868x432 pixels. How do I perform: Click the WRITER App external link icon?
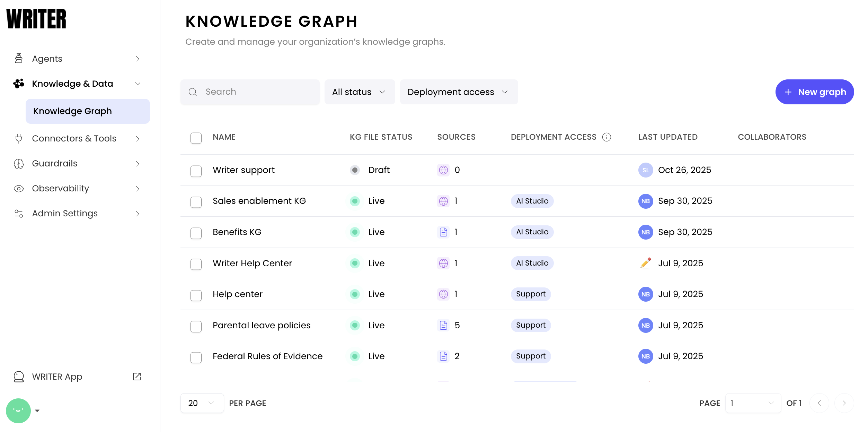point(137,377)
